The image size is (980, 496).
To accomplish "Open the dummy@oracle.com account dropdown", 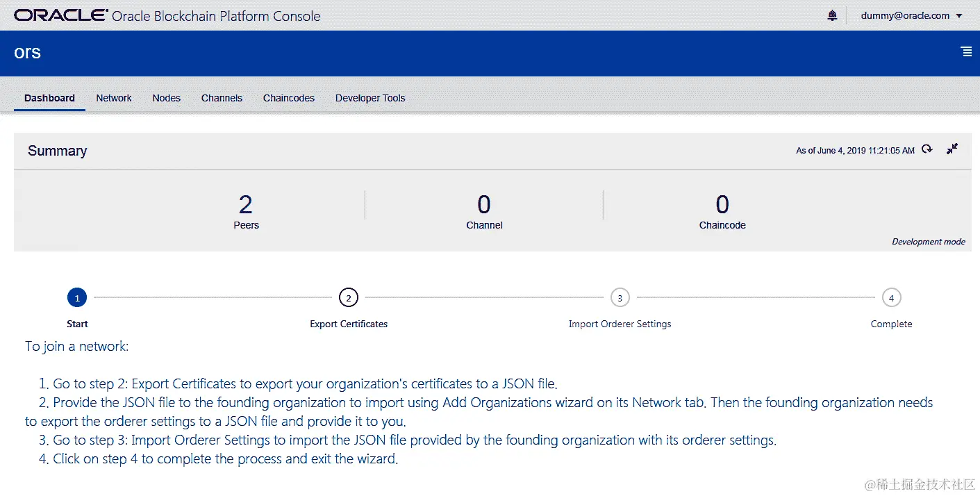I will pos(911,15).
